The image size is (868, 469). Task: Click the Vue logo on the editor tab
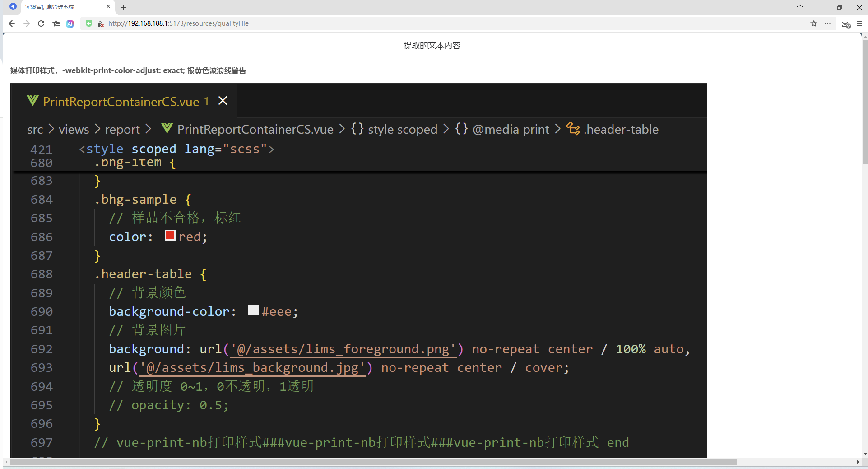32,101
